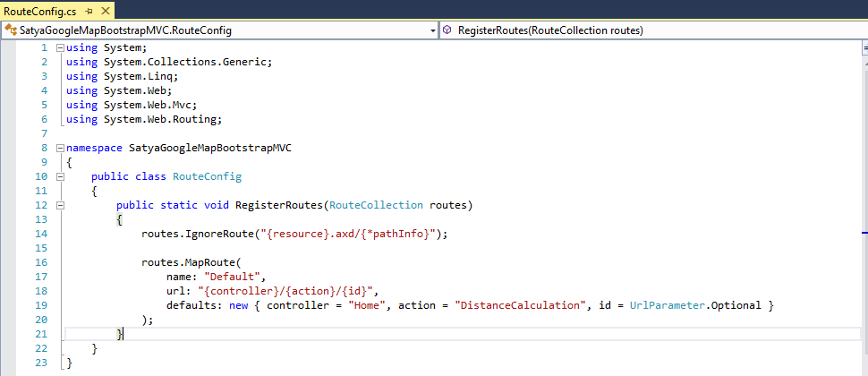Click the "Default" route name string

[232, 278]
